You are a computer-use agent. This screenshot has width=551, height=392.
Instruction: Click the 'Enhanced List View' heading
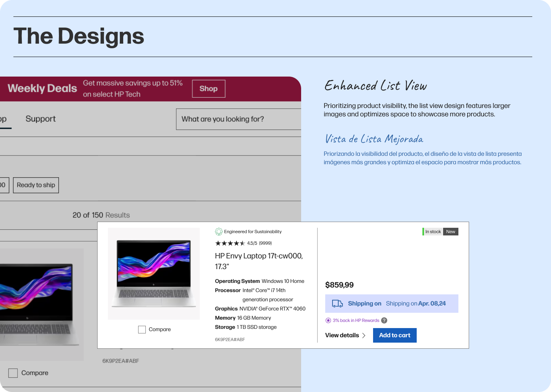point(376,85)
